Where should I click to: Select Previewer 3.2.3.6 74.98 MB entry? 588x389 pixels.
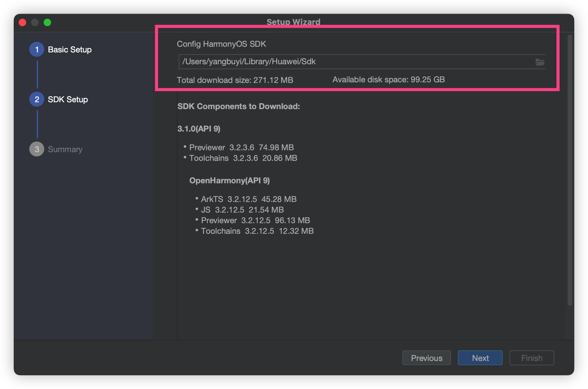pos(241,147)
